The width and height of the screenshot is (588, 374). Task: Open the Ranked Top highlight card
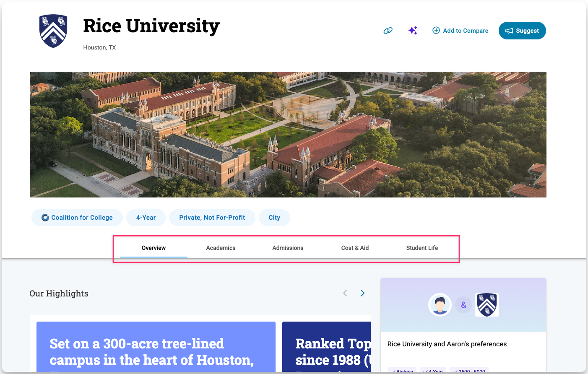(x=326, y=347)
